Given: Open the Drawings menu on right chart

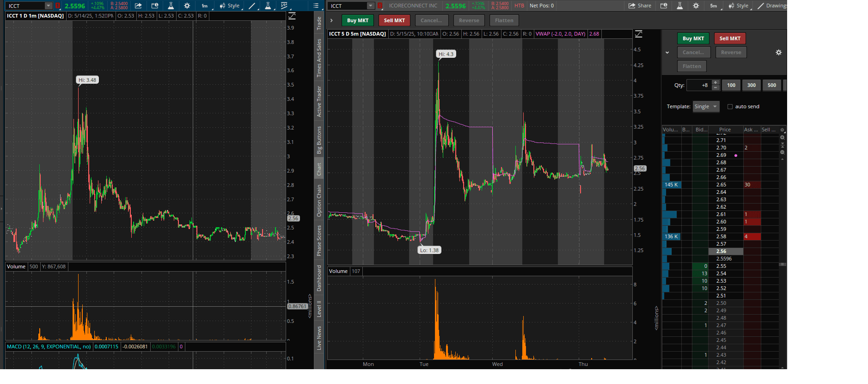Looking at the screenshot, I should pos(772,6).
